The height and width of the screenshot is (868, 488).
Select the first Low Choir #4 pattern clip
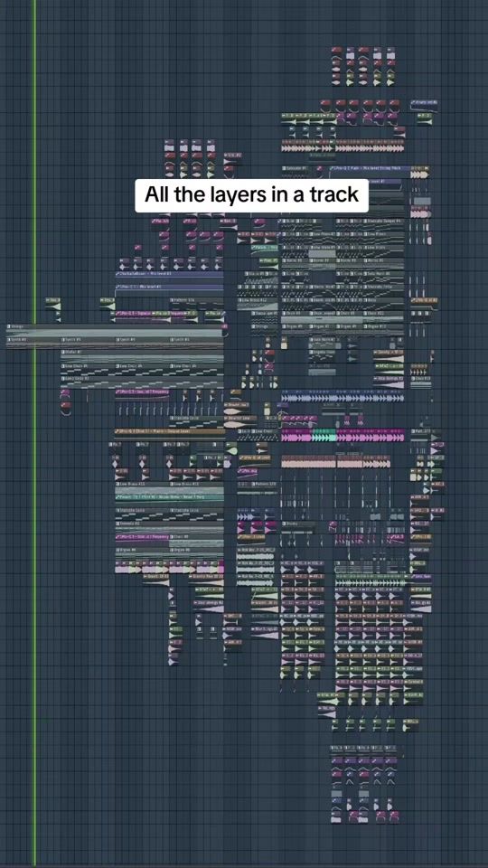(x=88, y=369)
